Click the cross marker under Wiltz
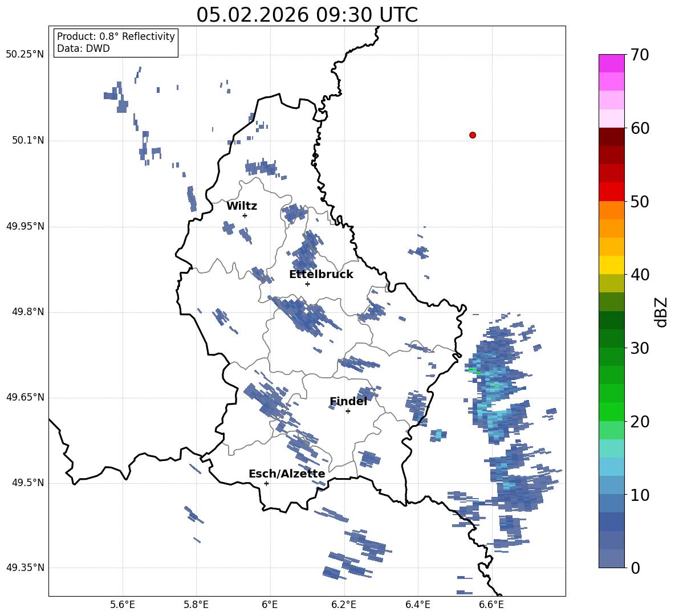 pos(245,215)
